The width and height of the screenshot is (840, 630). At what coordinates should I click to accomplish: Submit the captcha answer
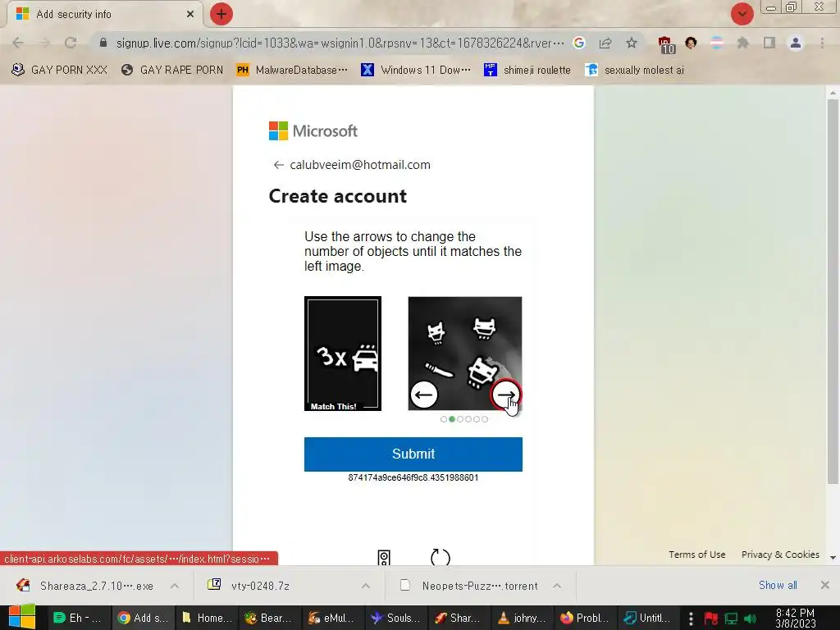pyautogui.click(x=413, y=454)
